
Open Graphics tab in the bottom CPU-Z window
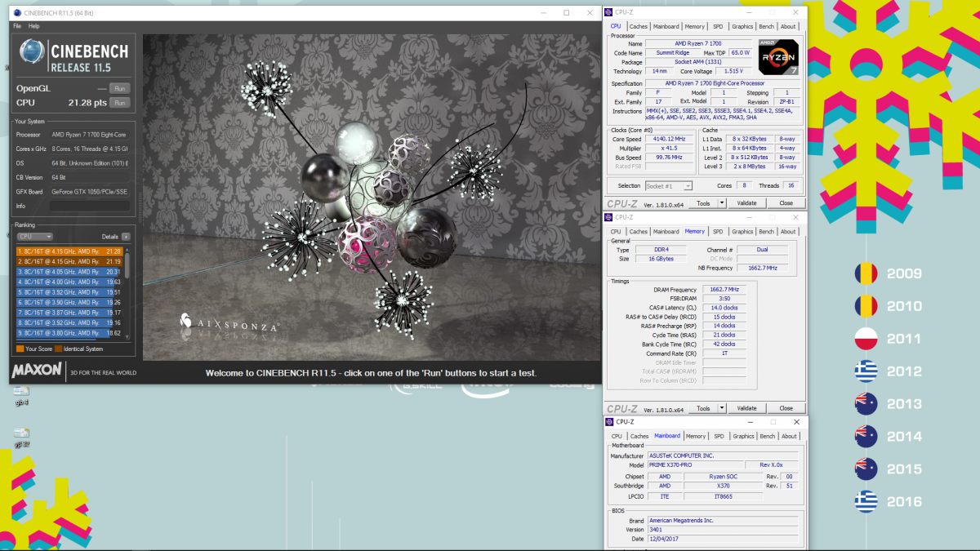743,437
